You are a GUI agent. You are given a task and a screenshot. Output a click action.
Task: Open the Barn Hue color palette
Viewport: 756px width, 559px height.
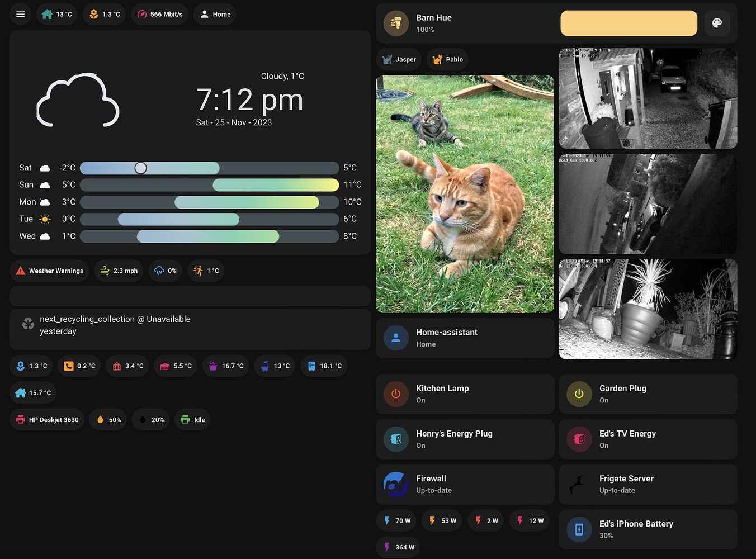[717, 23]
